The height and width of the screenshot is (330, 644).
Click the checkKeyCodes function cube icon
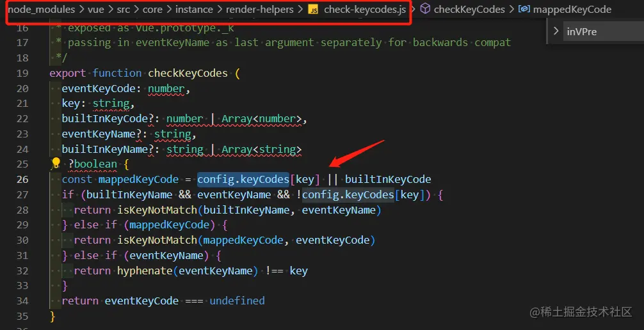click(x=426, y=9)
